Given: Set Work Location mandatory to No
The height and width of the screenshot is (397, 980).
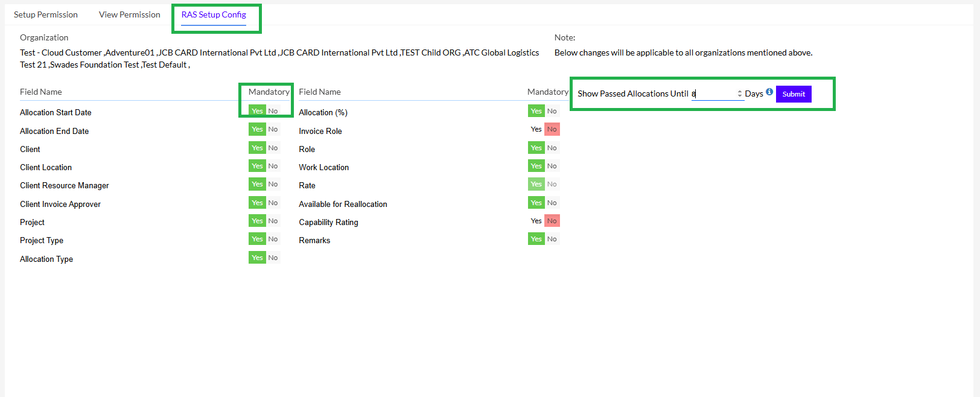Looking at the screenshot, I should coord(552,166).
